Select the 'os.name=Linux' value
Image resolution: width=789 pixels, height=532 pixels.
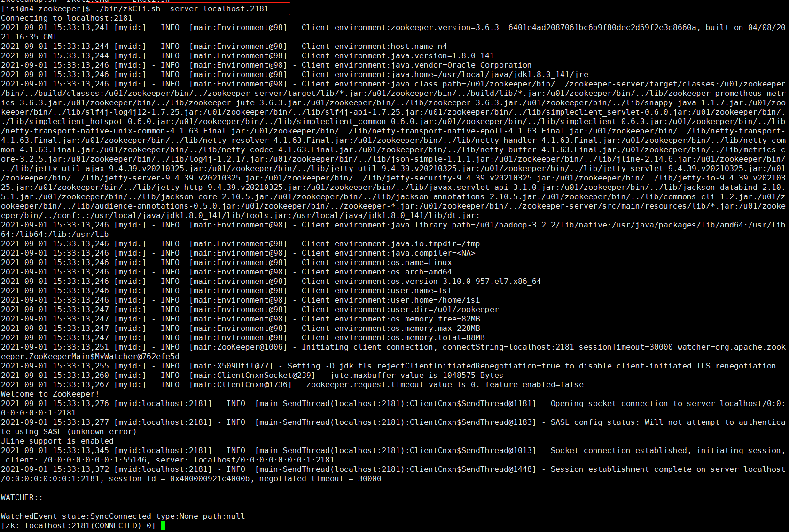pos(422,262)
